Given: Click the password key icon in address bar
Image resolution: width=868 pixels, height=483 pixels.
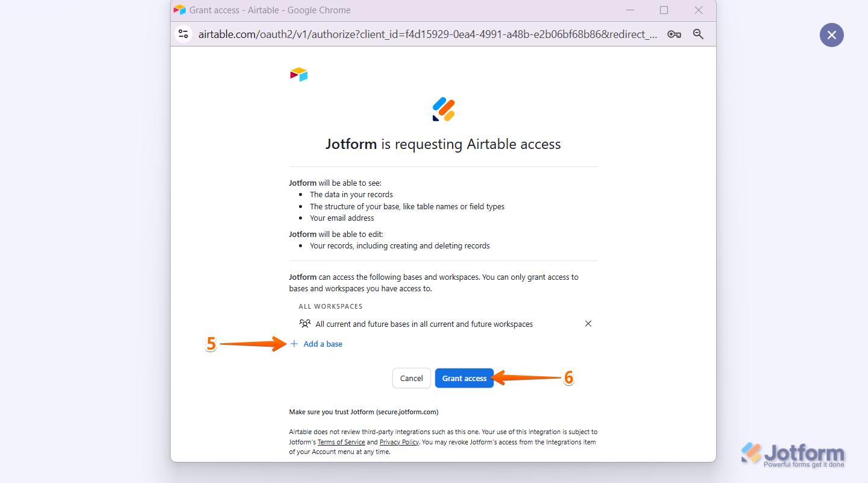Looking at the screenshot, I should click(x=675, y=34).
